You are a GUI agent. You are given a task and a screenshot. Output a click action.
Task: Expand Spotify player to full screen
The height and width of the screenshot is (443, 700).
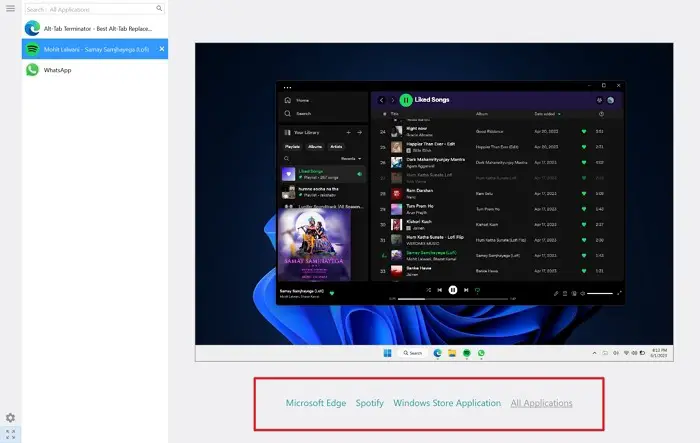pyautogui.click(x=619, y=293)
